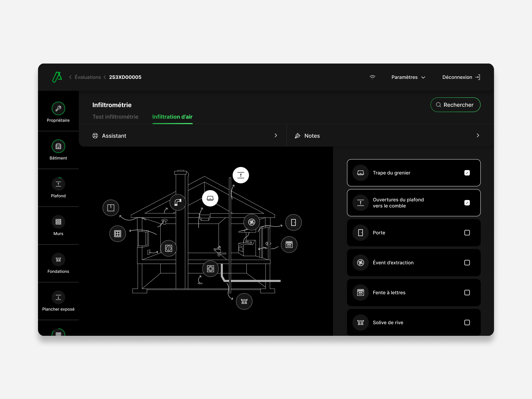The image size is (532, 399).
Task: Enable the Fente à lettres checkbox
Action: coord(467,292)
